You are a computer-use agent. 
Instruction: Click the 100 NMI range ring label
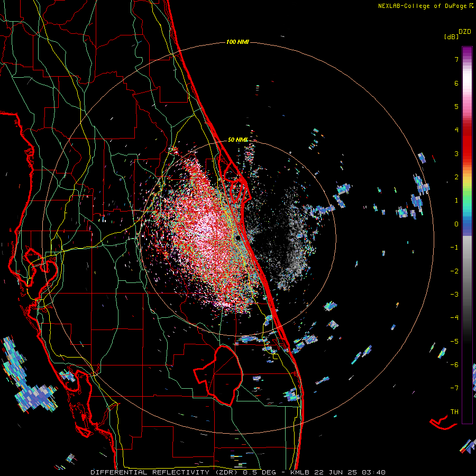237,42
